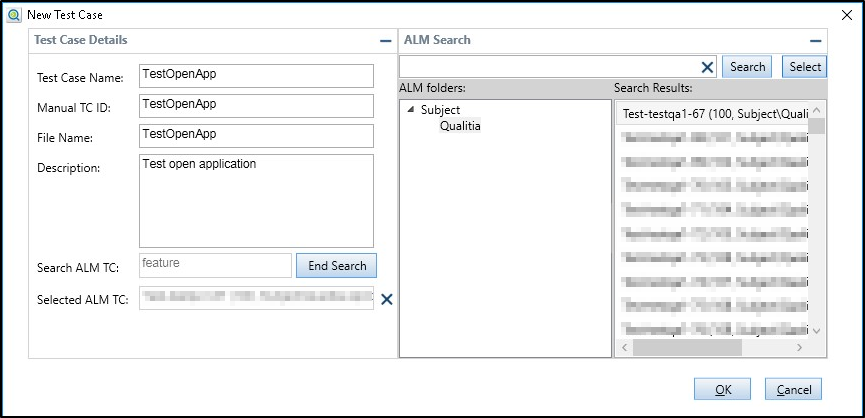Collapse the Test Case Details panel
The height and width of the screenshot is (418, 865).
[x=385, y=41]
